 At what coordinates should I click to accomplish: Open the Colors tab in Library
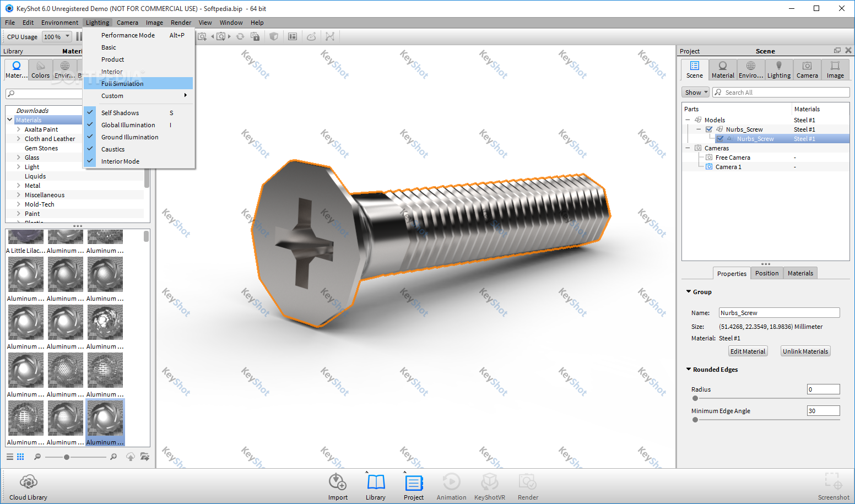(40, 70)
